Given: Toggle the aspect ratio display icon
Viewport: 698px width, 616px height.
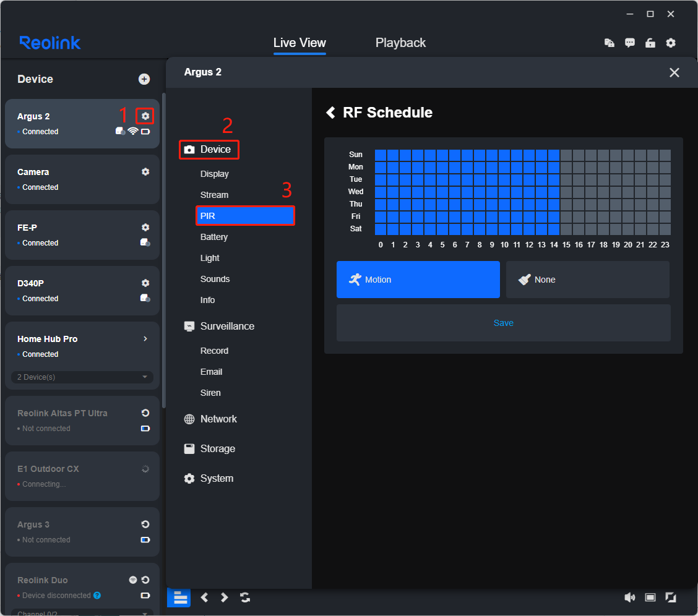Looking at the screenshot, I should pyautogui.click(x=650, y=597).
